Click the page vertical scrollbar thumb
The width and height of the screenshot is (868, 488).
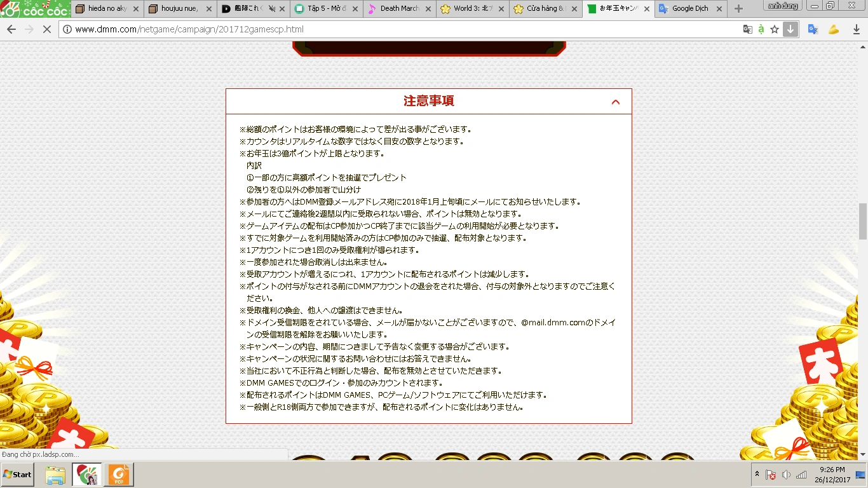coord(862,221)
